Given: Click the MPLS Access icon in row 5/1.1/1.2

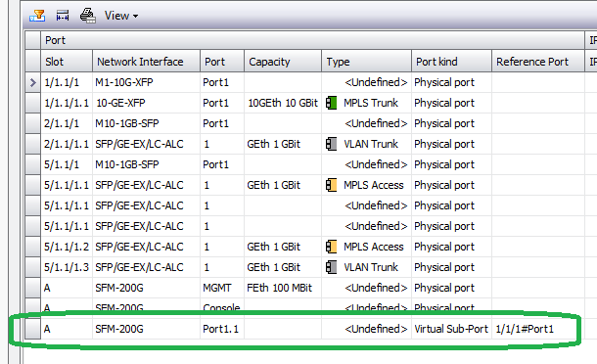Looking at the screenshot, I should pyautogui.click(x=331, y=247).
